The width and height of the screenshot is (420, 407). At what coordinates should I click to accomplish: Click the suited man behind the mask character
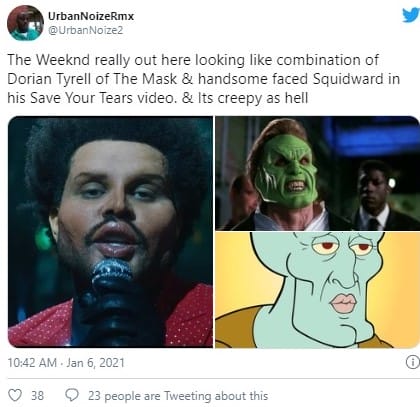coord(373,197)
